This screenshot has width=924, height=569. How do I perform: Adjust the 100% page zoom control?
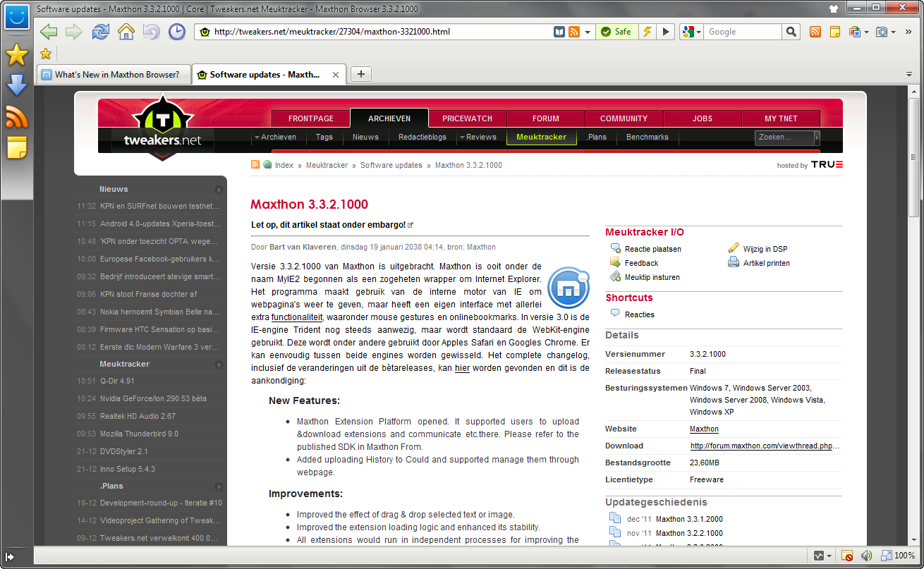coord(898,556)
